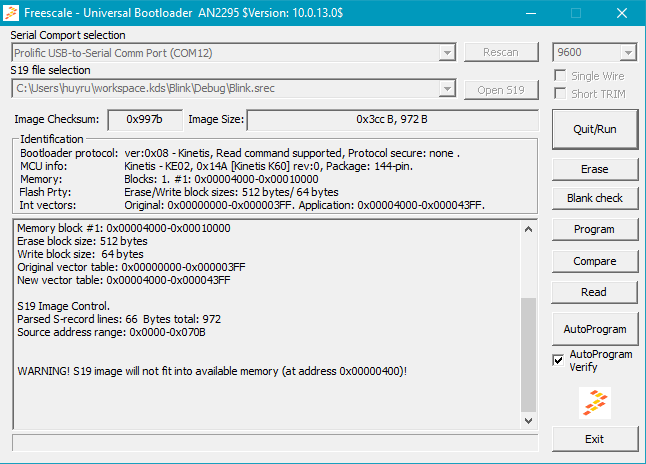Click the Compare button
This screenshot has height=464, width=646.
(595, 261)
